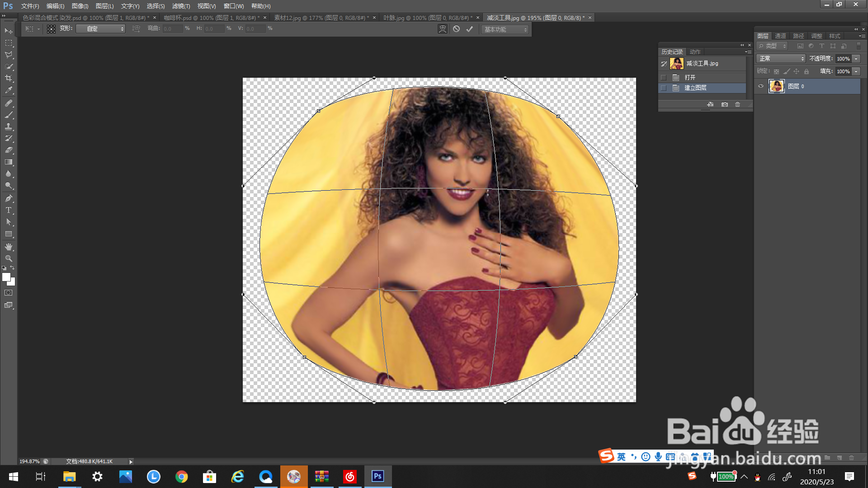Select the Clone Stamp tool
Viewport: 868px width, 488px height.
point(9,127)
